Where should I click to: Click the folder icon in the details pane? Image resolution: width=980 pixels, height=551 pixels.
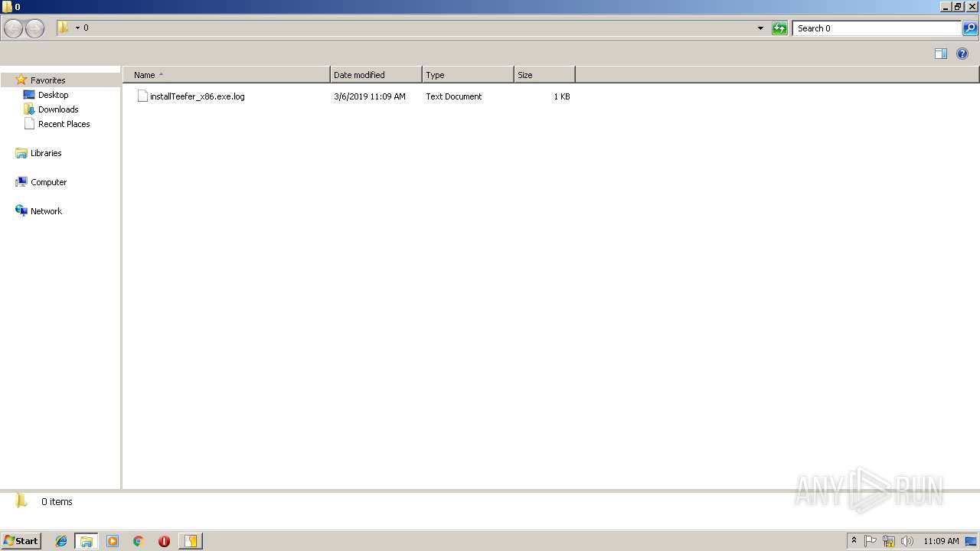(21, 502)
